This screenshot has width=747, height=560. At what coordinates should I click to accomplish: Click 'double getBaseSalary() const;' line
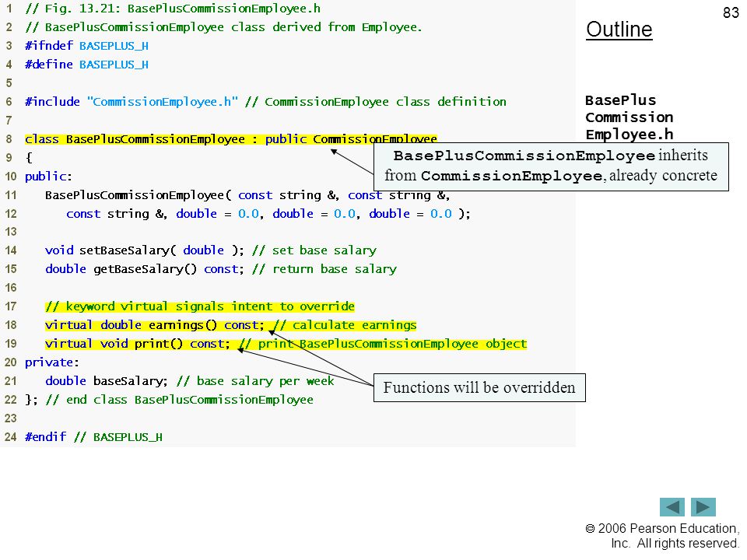[x=220, y=269]
